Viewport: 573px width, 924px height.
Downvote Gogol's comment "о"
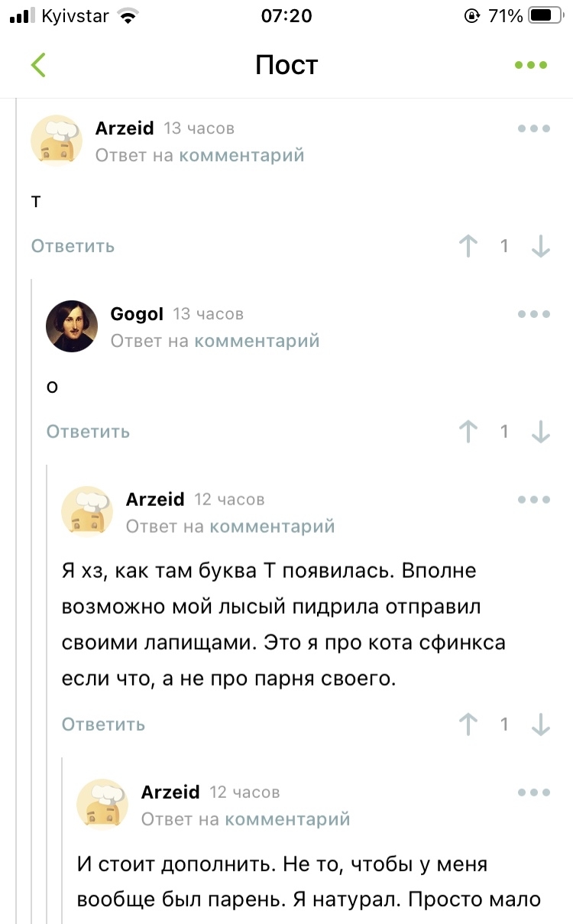click(541, 431)
